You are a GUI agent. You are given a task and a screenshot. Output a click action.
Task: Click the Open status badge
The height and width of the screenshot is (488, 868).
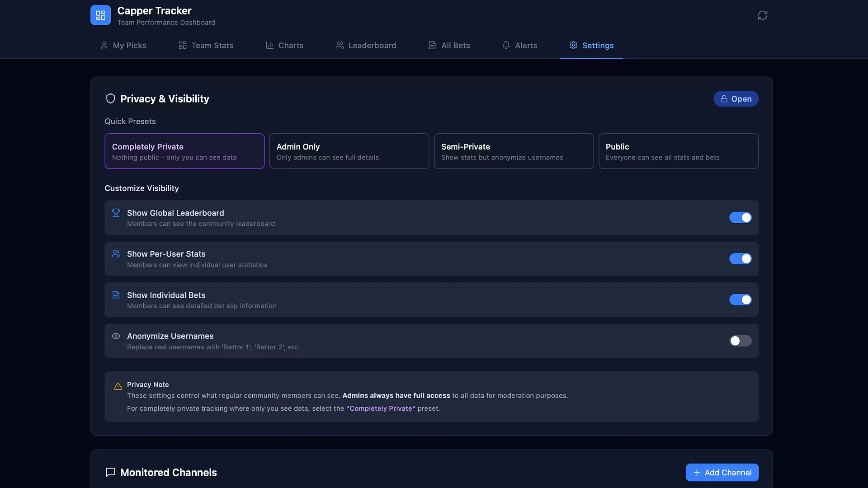(736, 99)
